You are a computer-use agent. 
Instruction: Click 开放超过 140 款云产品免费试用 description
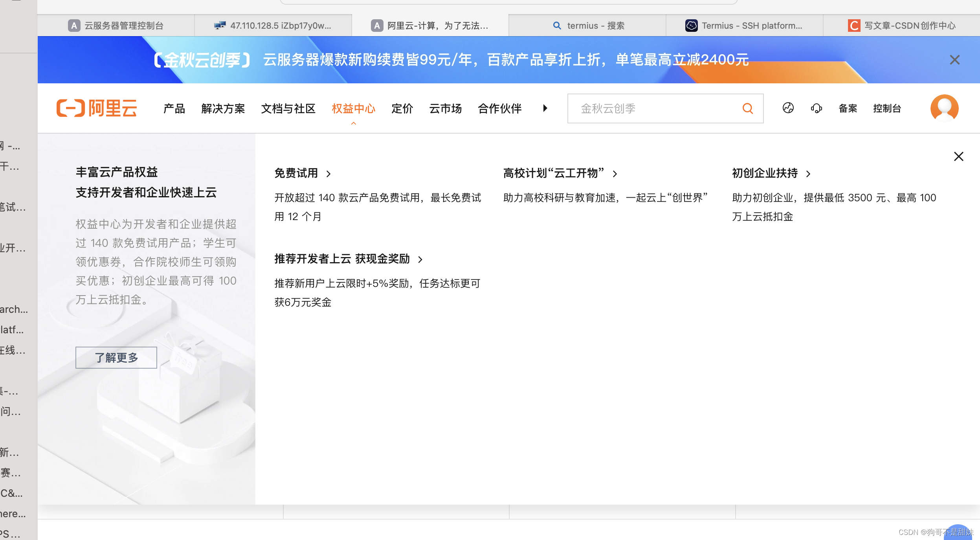(377, 207)
